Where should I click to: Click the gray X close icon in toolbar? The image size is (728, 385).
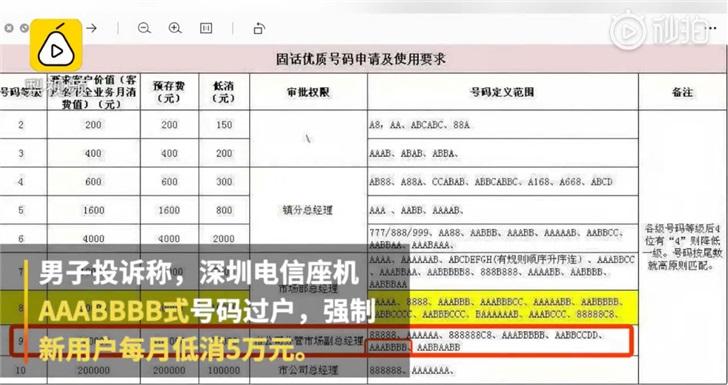tap(9, 28)
